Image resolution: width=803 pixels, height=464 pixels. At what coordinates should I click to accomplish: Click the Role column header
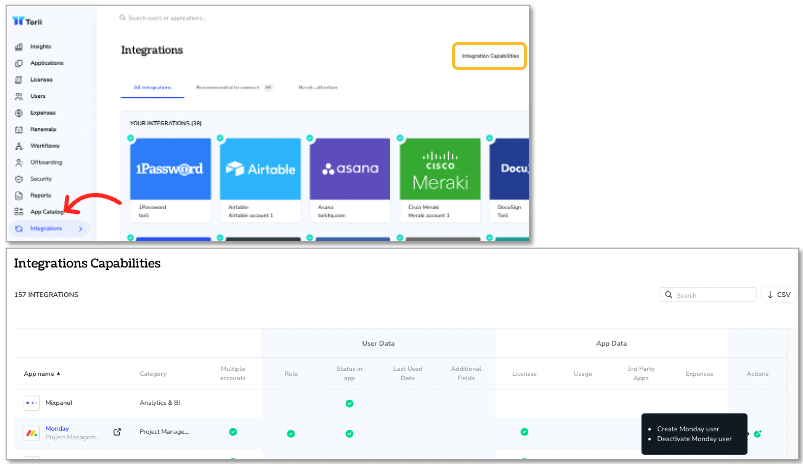click(291, 374)
